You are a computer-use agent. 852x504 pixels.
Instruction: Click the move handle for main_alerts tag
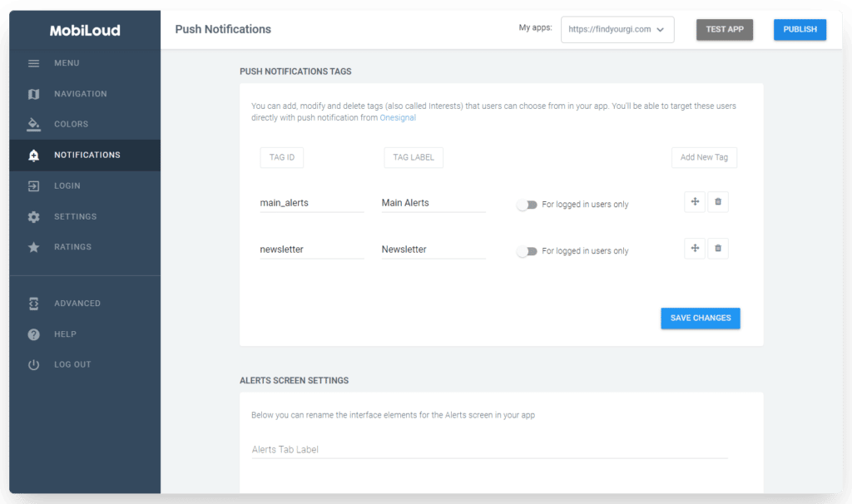[x=695, y=202]
